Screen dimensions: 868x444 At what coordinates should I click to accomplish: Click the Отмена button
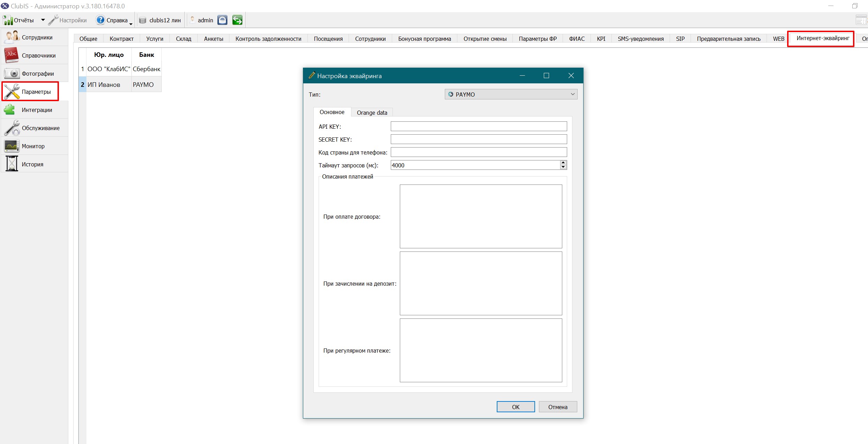click(558, 407)
